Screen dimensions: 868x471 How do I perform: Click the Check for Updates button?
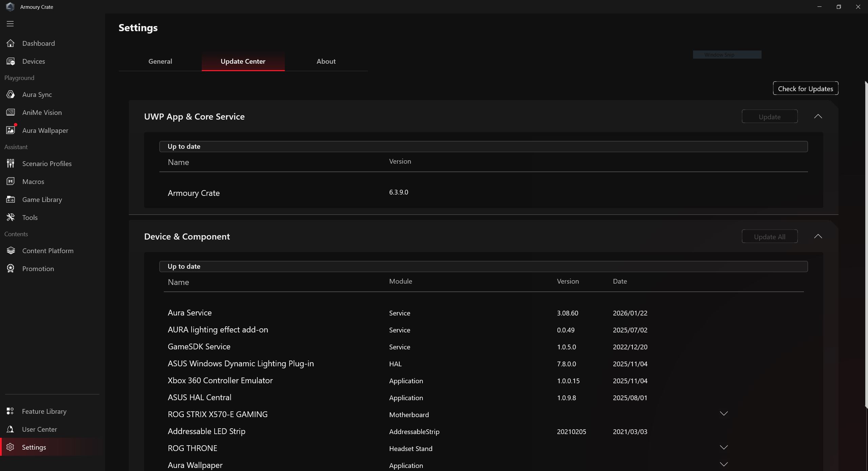pos(806,88)
